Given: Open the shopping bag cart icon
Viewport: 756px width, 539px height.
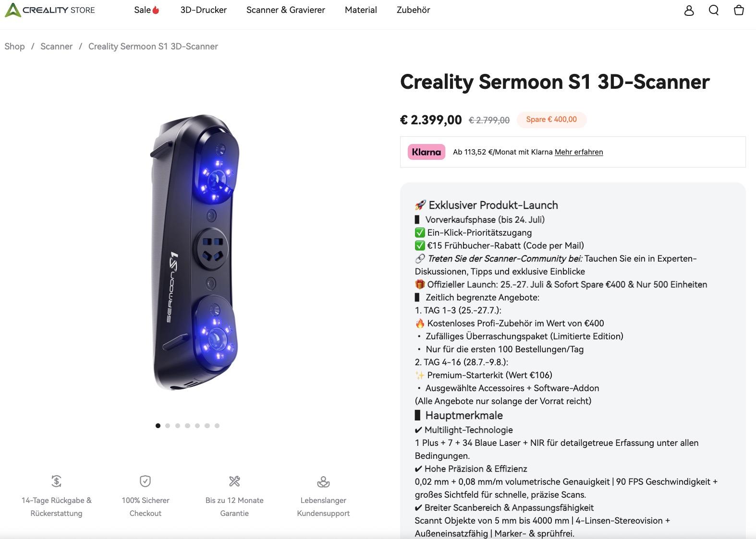Looking at the screenshot, I should pos(739,10).
